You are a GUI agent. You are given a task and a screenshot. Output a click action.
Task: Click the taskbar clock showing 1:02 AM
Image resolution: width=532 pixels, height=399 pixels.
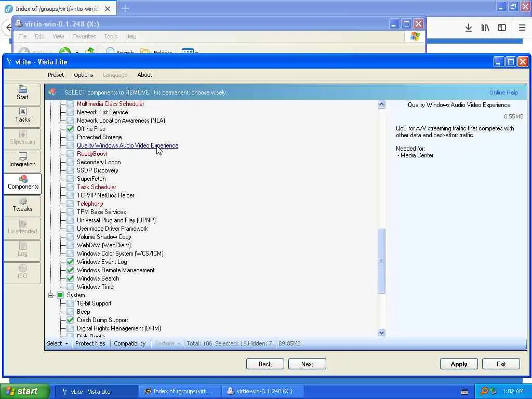(x=513, y=392)
